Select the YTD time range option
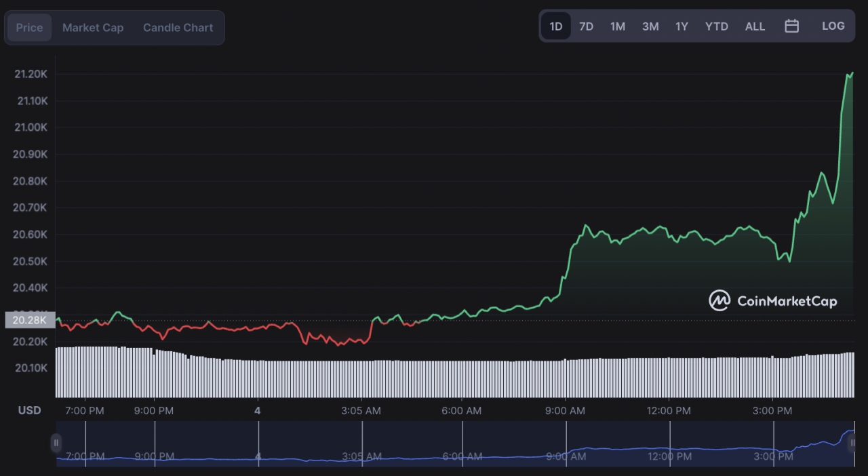The image size is (868, 476). [716, 26]
